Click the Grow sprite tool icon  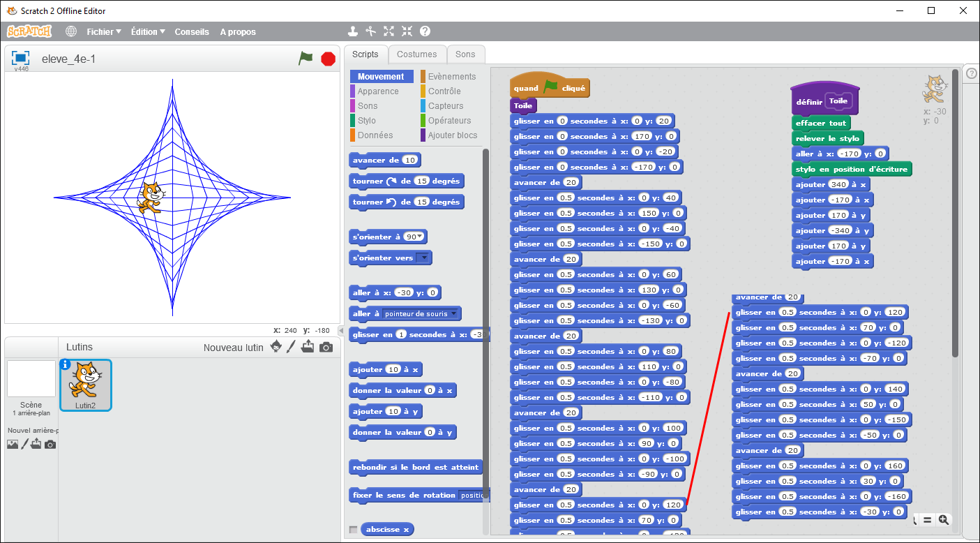click(389, 31)
